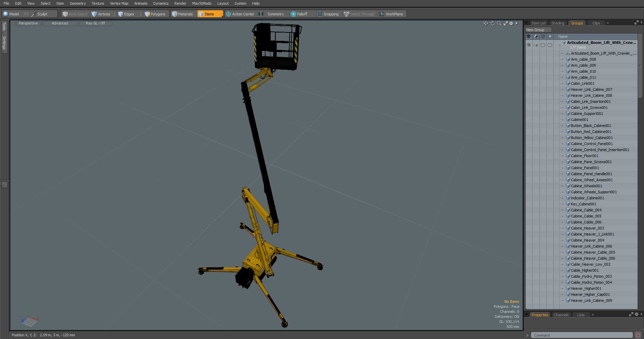Image resolution: width=644 pixels, height=339 pixels.
Task: Click the mesh icon next to Arm_cable_008
Action: pos(568,59)
